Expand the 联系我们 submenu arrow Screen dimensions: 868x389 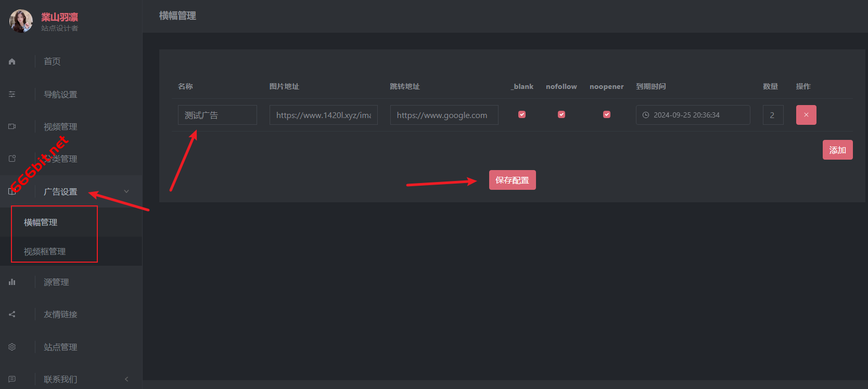point(126,379)
